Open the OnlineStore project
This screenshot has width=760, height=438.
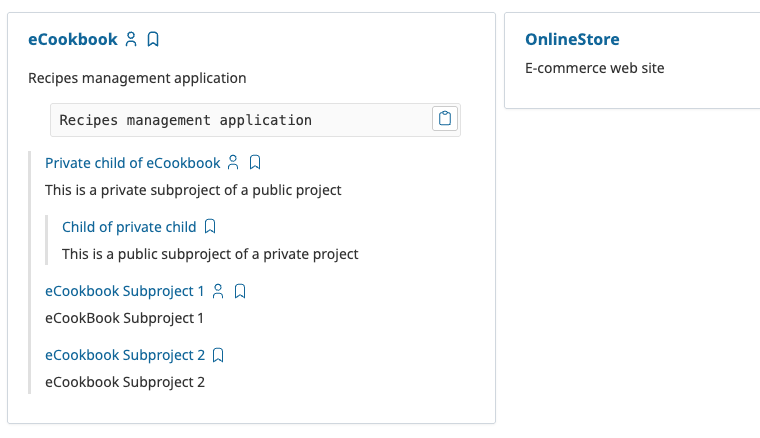point(572,40)
